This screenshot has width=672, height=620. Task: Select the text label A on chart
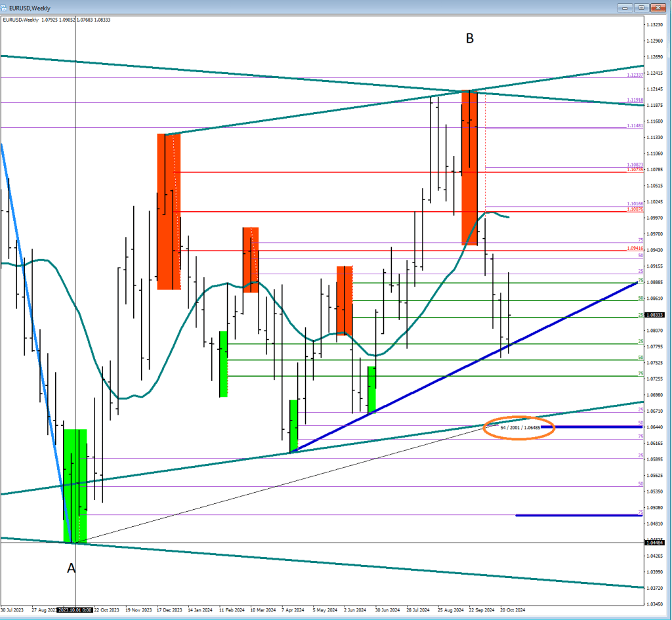[x=72, y=568]
